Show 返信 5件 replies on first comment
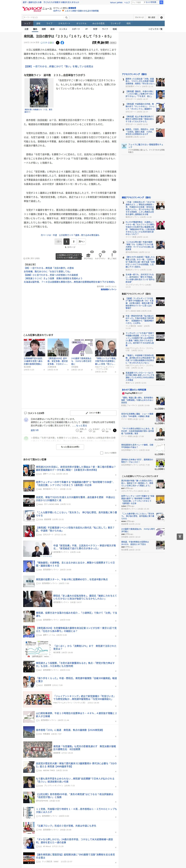The image size is (186, 868). (x=34, y=430)
